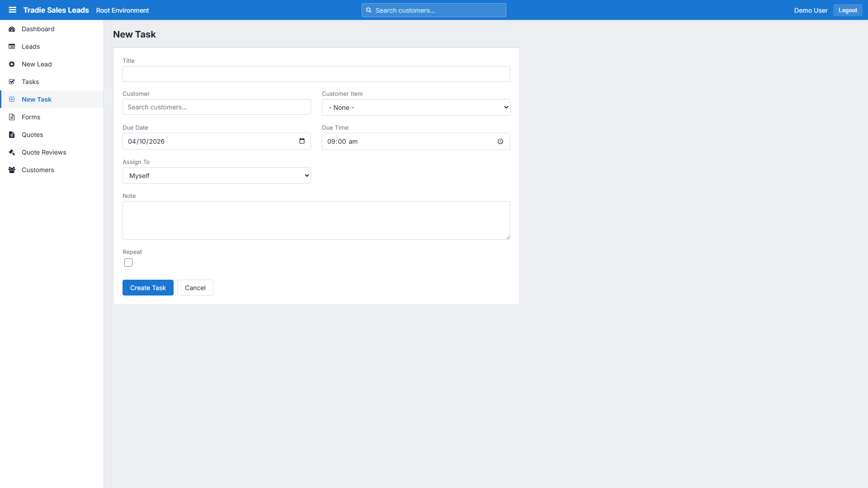Open the Forms menu item
Screen dimensions: 868x488
coord(52,117)
